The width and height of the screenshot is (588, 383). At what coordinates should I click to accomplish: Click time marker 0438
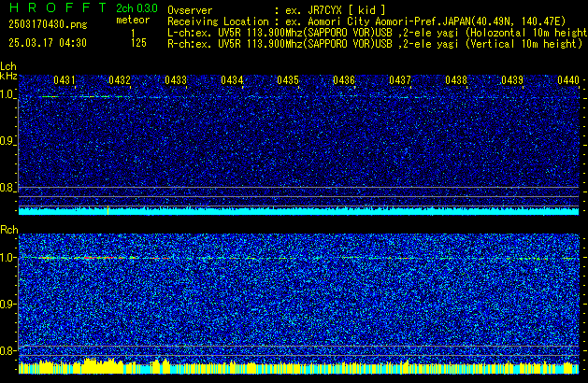pos(456,80)
